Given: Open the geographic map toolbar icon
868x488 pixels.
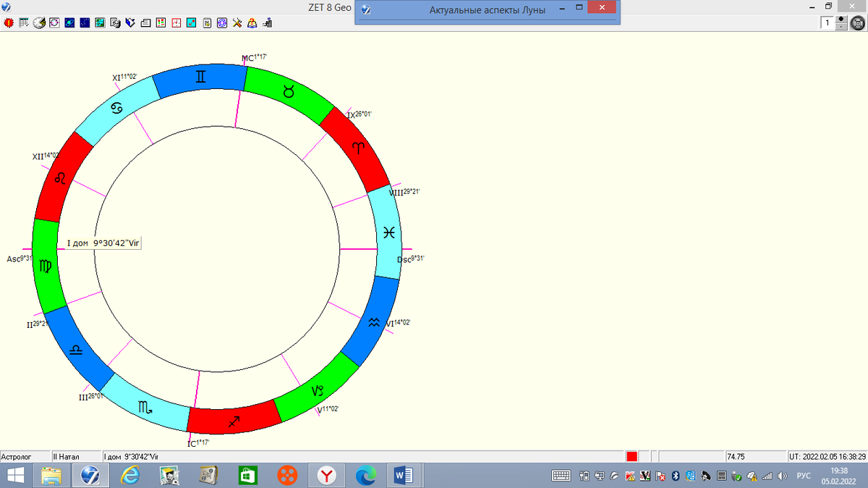Looking at the screenshot, I should (x=100, y=23).
